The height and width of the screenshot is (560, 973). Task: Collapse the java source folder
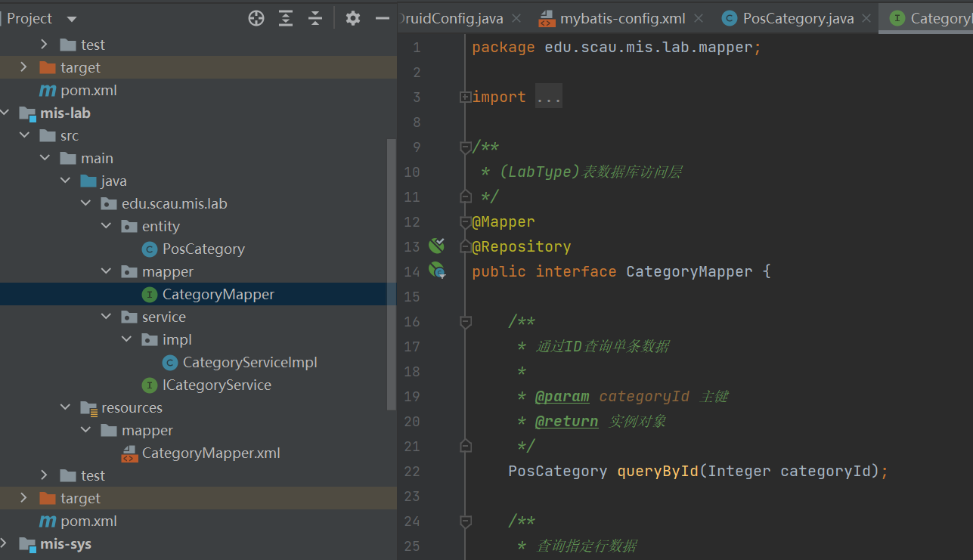click(x=65, y=181)
